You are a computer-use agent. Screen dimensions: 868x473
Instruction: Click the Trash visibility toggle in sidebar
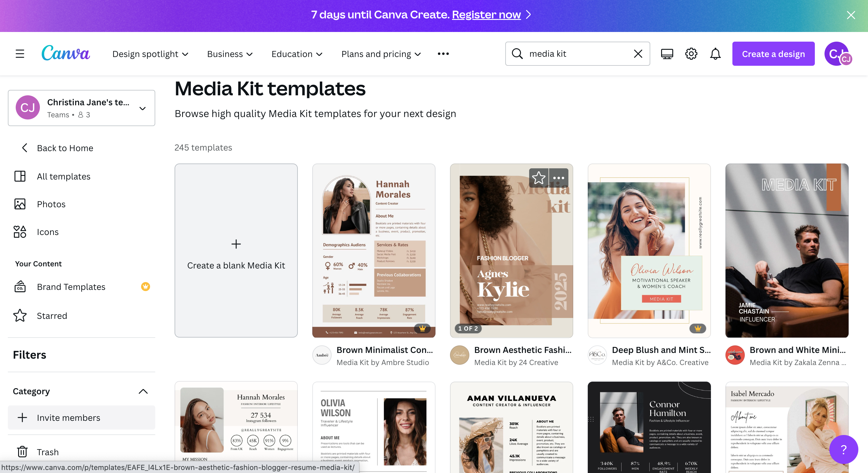coord(47,452)
